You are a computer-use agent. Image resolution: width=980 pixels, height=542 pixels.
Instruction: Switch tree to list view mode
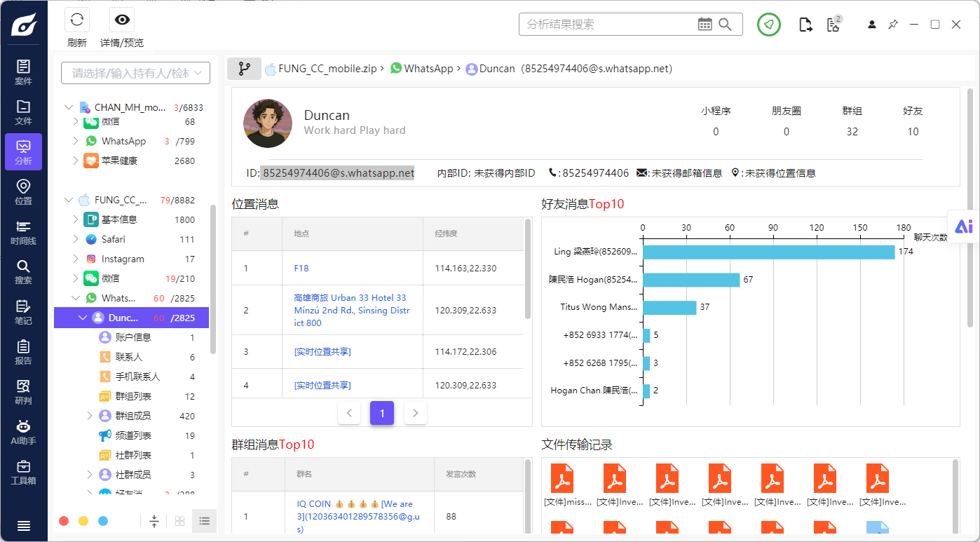click(205, 521)
